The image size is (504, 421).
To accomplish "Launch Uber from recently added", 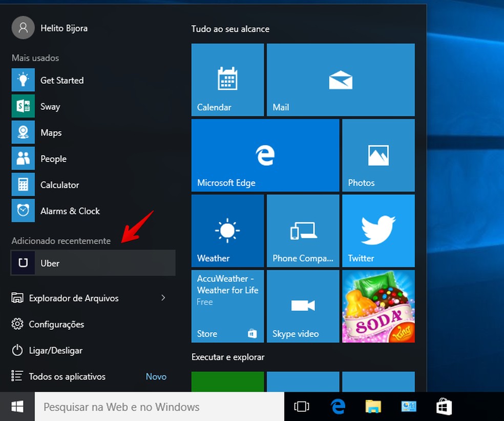I will click(x=92, y=263).
